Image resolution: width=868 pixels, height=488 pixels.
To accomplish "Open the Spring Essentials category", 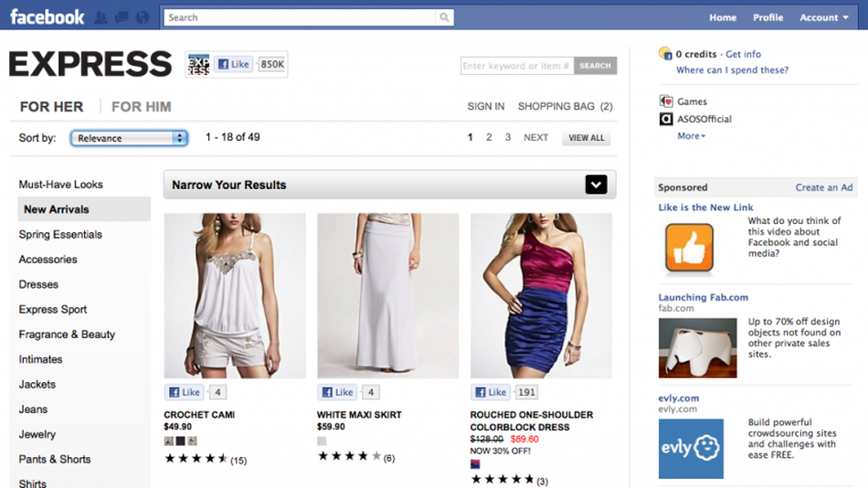I will click(60, 234).
